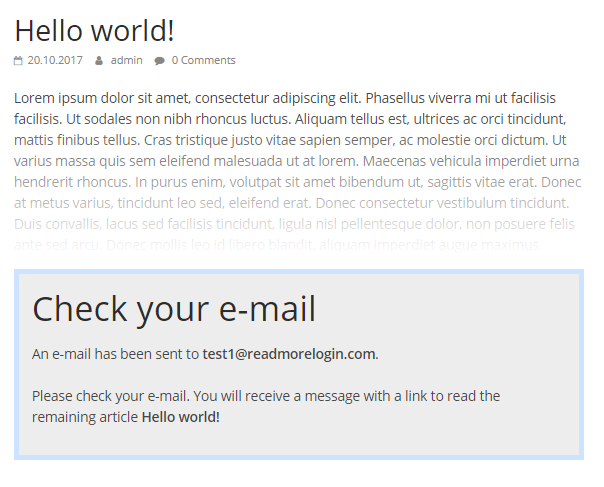Click the calendar icon beside the date
This screenshot has height=487, width=604.
18,61
